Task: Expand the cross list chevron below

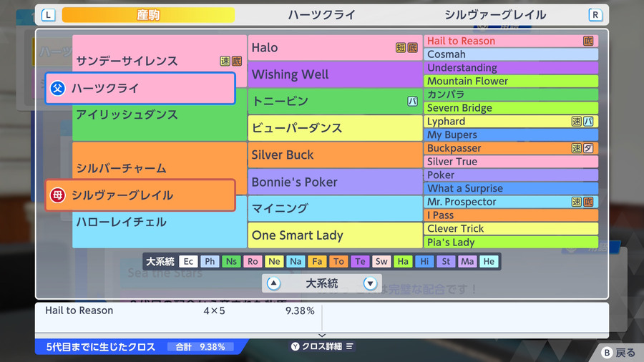Action: click(322, 336)
